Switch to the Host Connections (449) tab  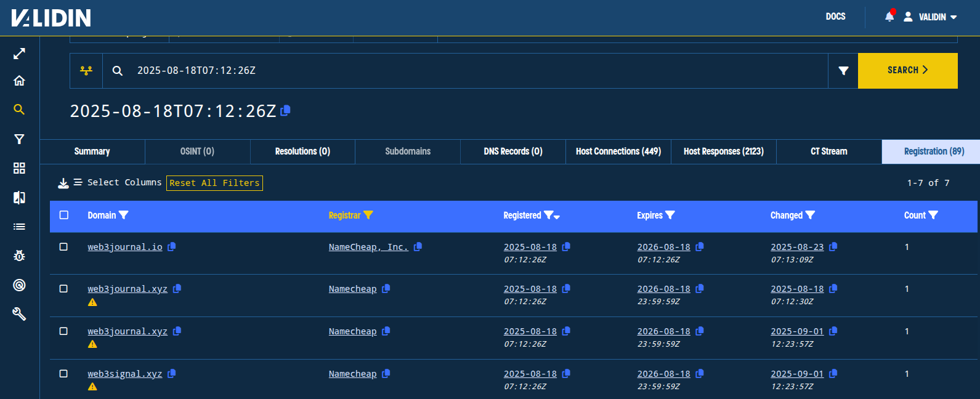coord(618,151)
